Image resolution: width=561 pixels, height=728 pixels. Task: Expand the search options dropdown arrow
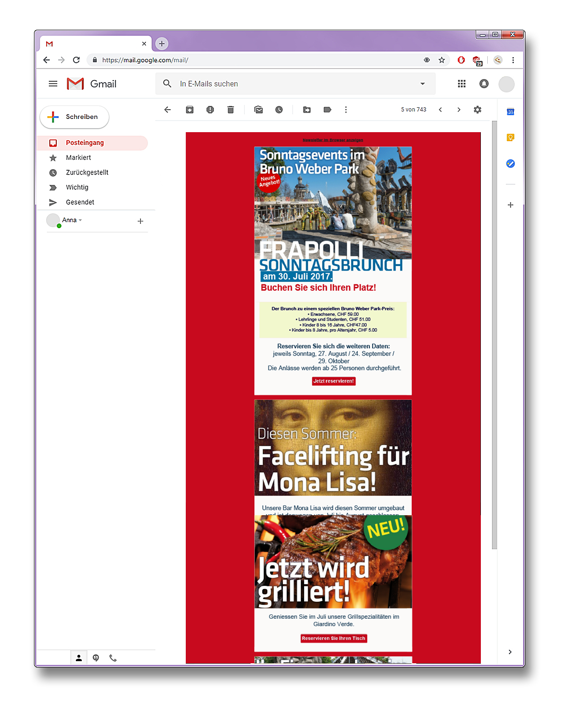pos(423,84)
